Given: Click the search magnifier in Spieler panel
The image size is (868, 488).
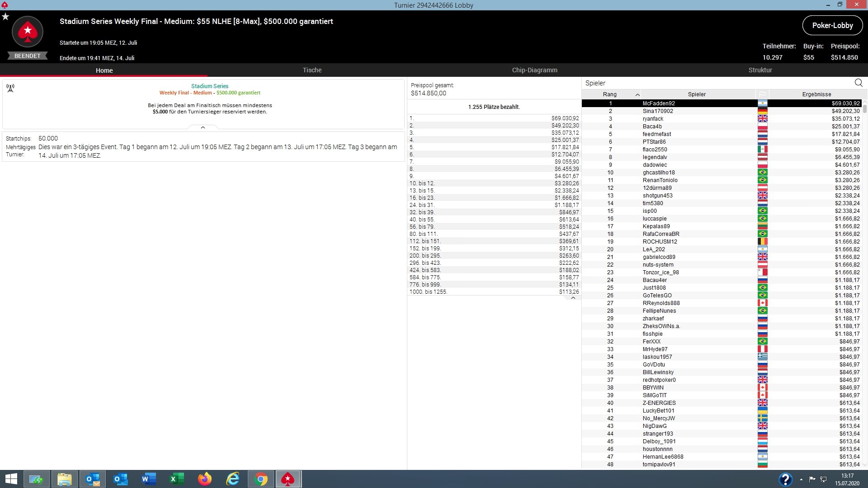Looking at the screenshot, I should pos(859,83).
